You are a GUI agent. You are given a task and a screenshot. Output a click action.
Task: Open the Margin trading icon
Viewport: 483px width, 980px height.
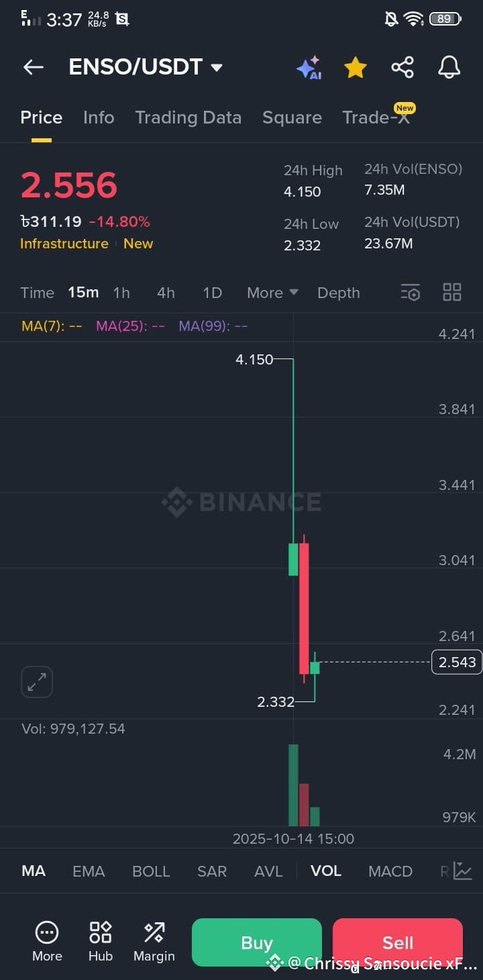[x=154, y=941]
